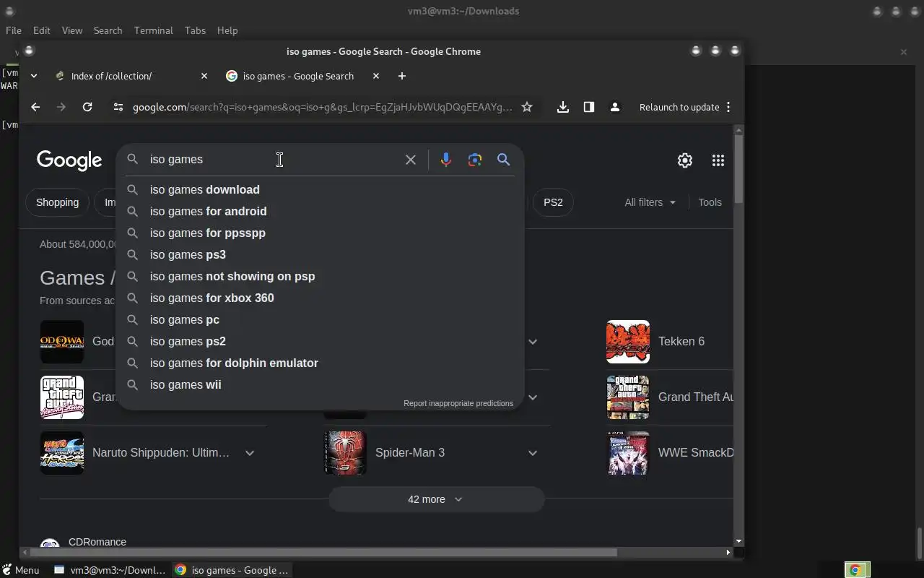
Task: Open terminal File menu
Action: tap(14, 30)
